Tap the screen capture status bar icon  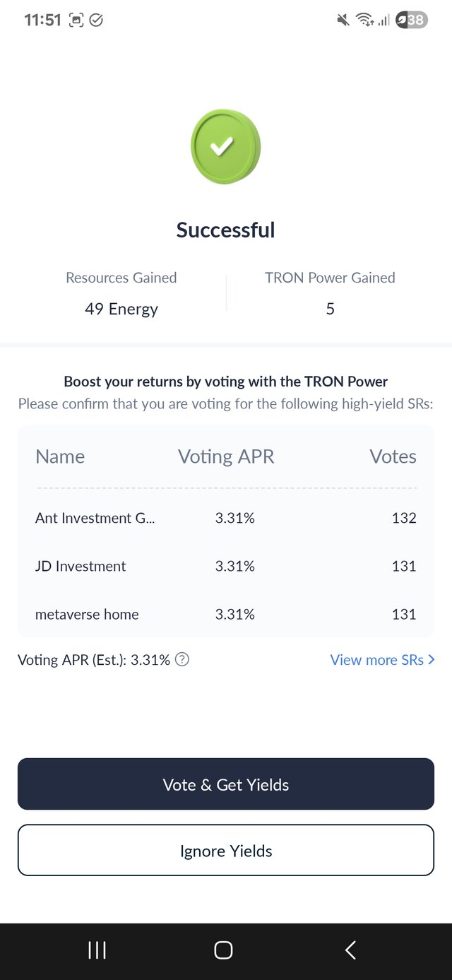(x=76, y=20)
